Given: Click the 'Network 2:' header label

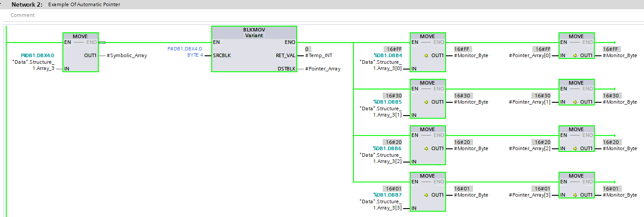Looking at the screenshot, I should (27, 4).
